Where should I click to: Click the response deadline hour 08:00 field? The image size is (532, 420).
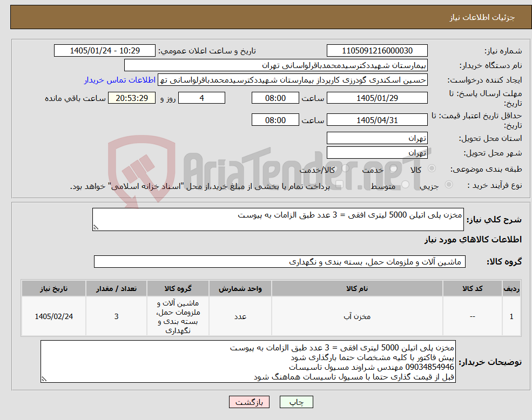click(275, 98)
